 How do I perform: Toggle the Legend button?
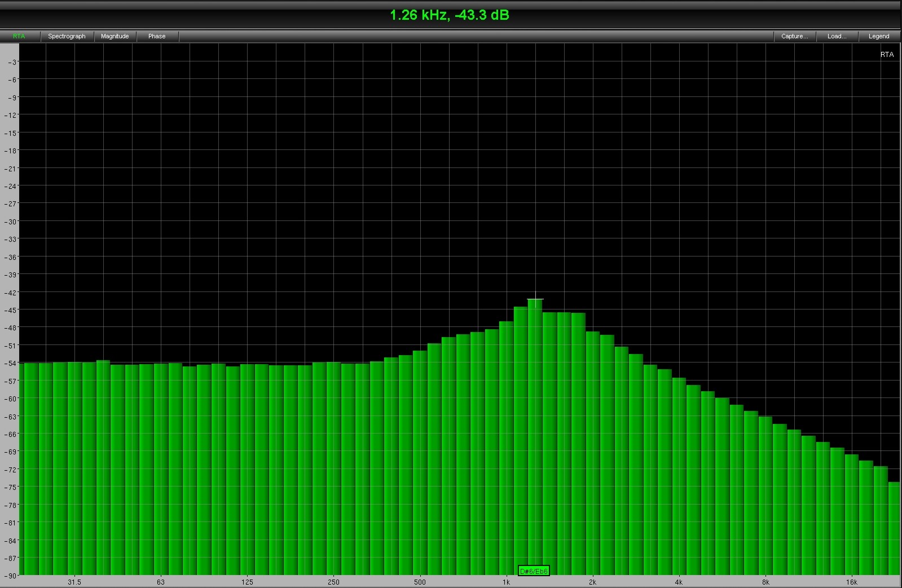pyautogui.click(x=878, y=36)
